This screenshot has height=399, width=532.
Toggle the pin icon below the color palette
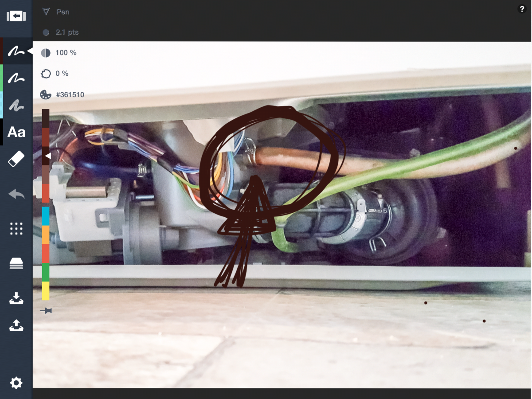(x=46, y=311)
